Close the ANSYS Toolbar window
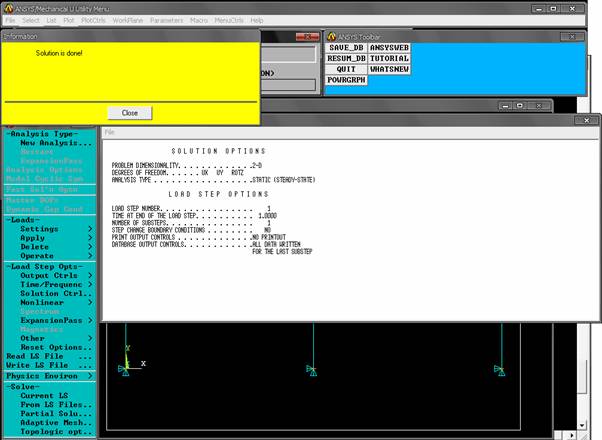This screenshot has width=602, height=440. (572, 36)
